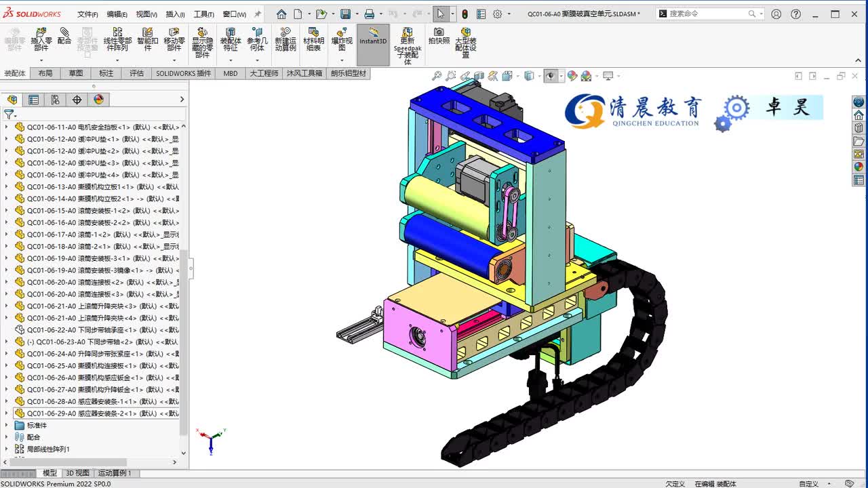Open the ConfigurationManager tab icon

(55, 100)
